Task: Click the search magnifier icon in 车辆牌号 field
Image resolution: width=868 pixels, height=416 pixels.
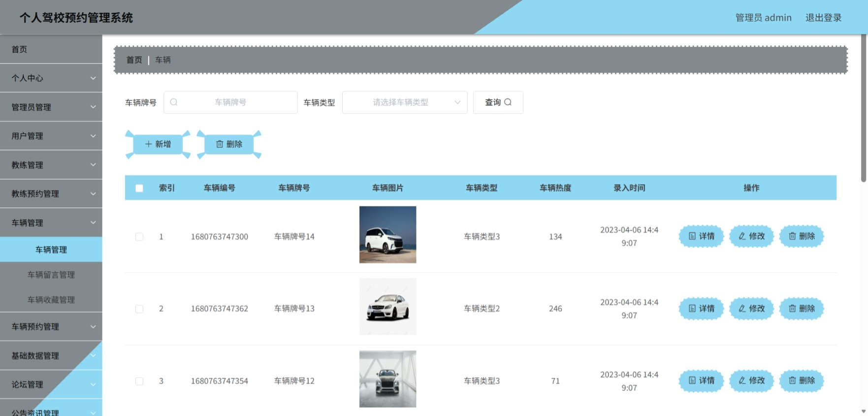Action: [174, 102]
